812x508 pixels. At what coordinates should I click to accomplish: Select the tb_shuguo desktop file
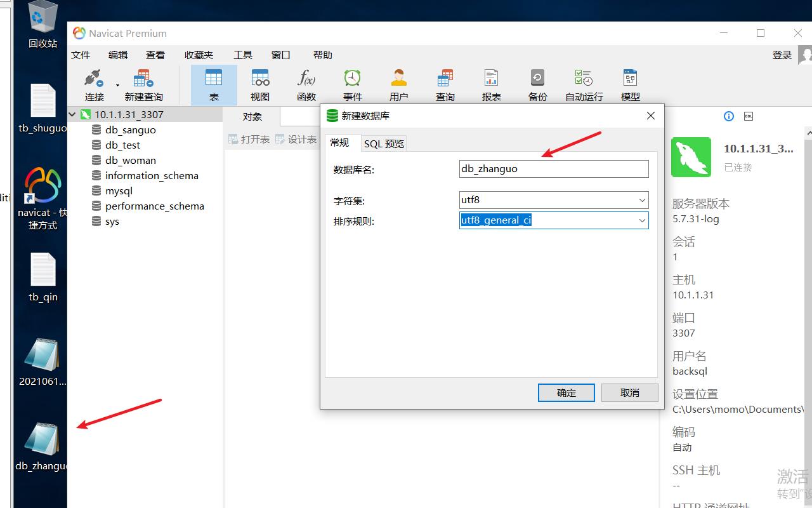coord(43,108)
